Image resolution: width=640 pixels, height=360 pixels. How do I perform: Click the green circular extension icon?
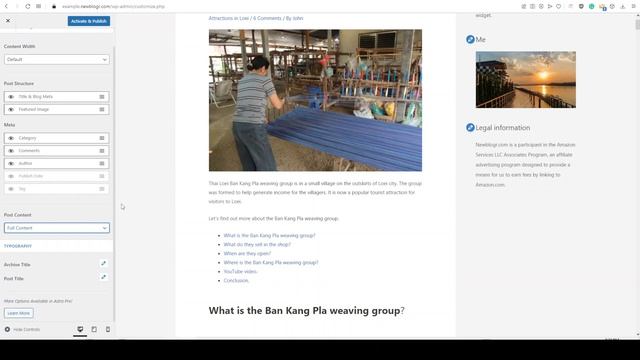tap(591, 7)
